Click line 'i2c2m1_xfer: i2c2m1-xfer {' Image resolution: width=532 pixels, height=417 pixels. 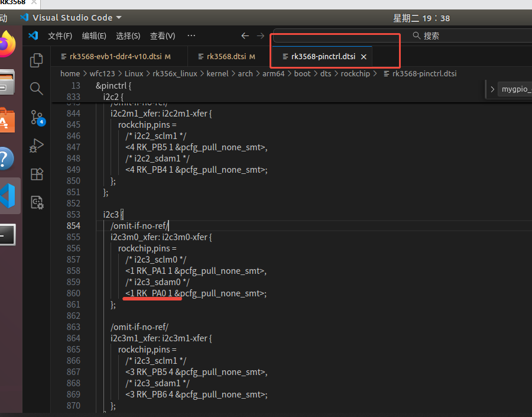click(161, 114)
